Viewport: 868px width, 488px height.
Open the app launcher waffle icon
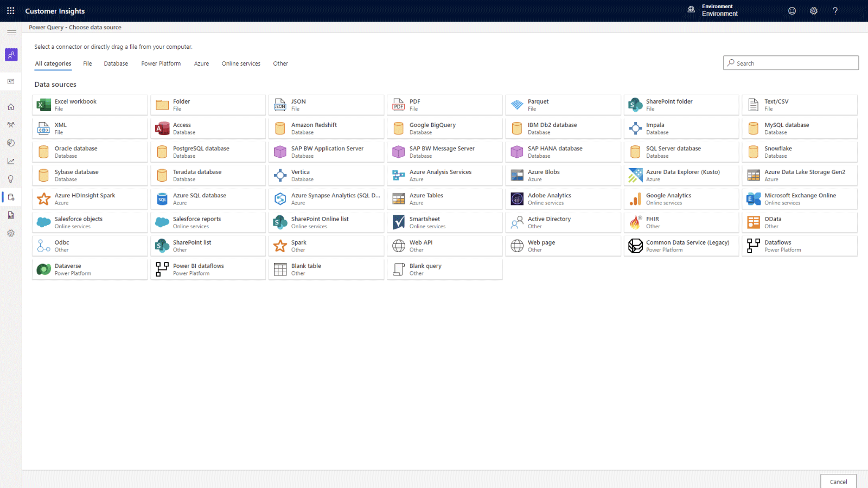[10, 10]
